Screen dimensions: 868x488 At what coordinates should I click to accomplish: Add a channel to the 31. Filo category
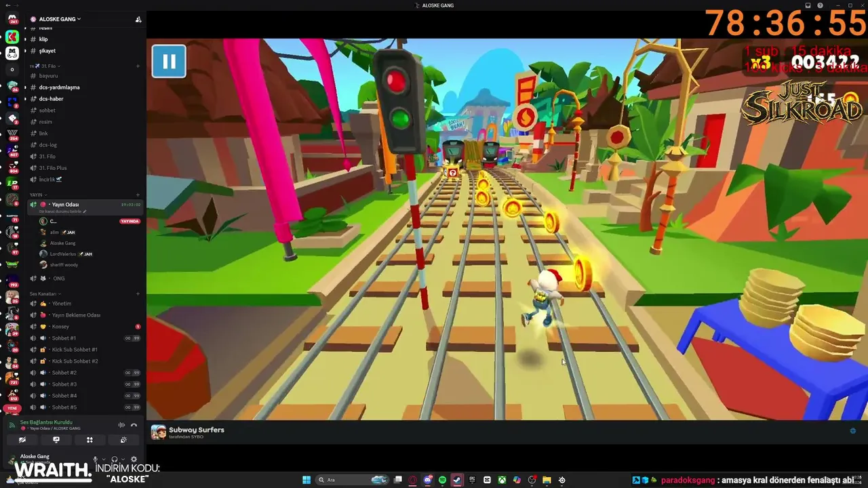point(138,66)
